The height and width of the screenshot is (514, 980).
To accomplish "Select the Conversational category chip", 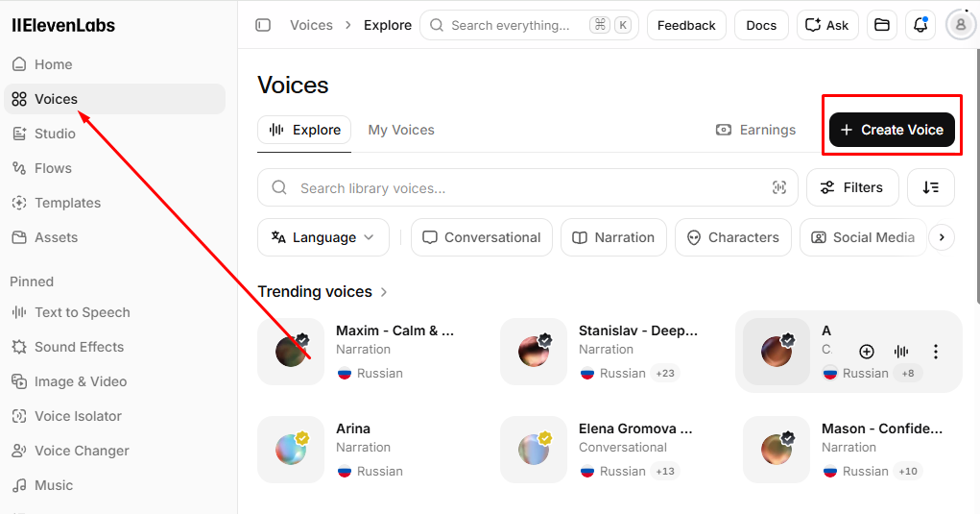I will [481, 237].
